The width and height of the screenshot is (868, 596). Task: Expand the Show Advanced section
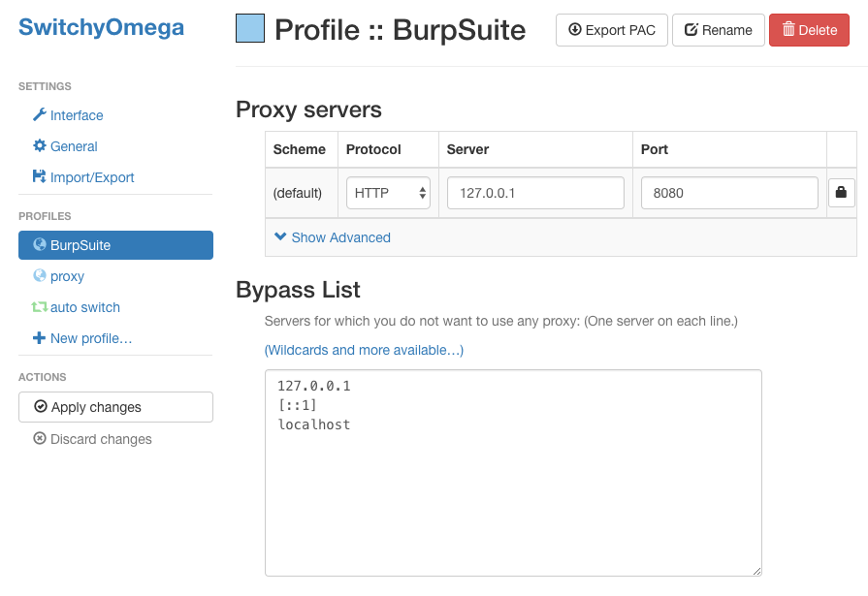click(x=334, y=237)
